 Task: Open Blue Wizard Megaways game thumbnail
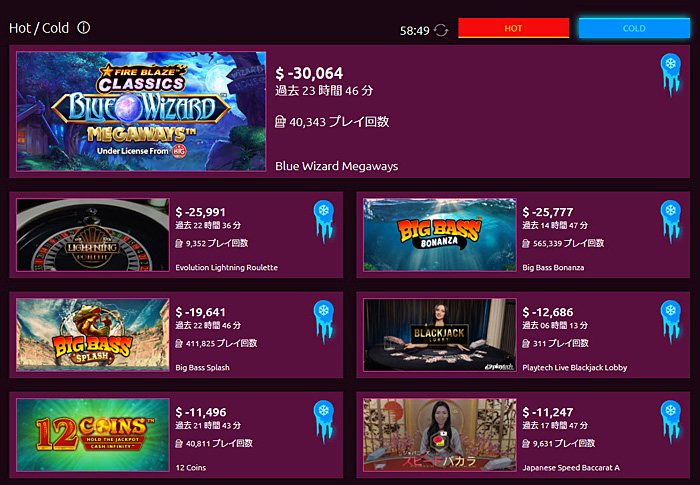pyautogui.click(x=141, y=111)
